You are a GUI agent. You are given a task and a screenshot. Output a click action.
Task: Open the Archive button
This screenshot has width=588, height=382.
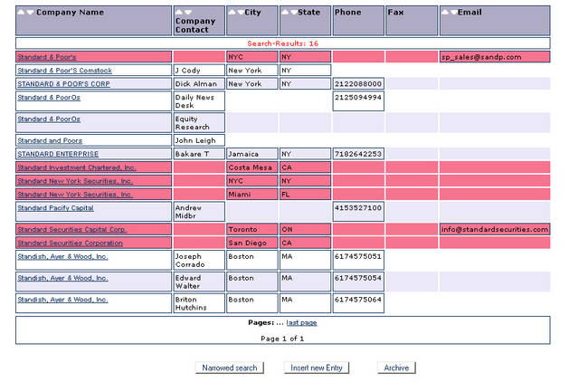[396, 368]
